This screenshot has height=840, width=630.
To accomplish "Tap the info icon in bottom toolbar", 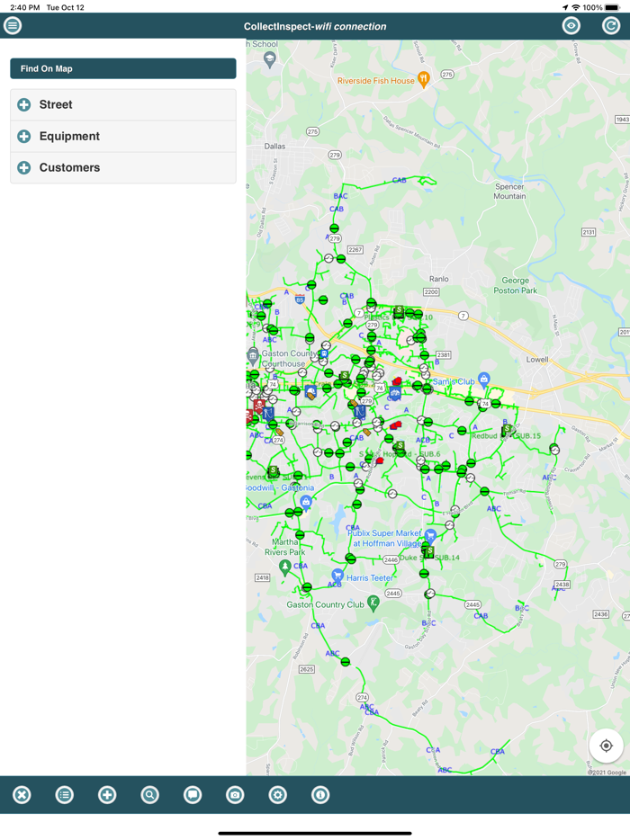I will pos(320,794).
